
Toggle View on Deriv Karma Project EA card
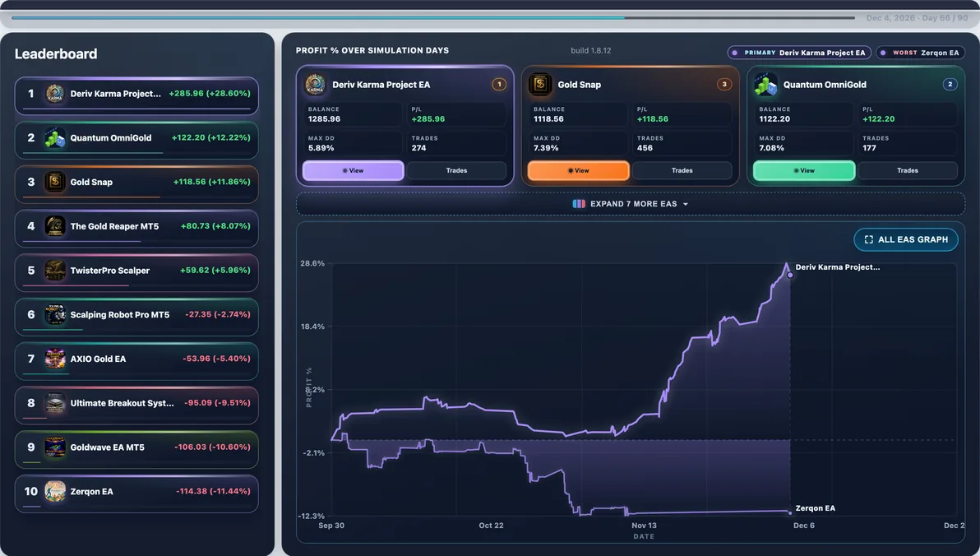(x=354, y=171)
